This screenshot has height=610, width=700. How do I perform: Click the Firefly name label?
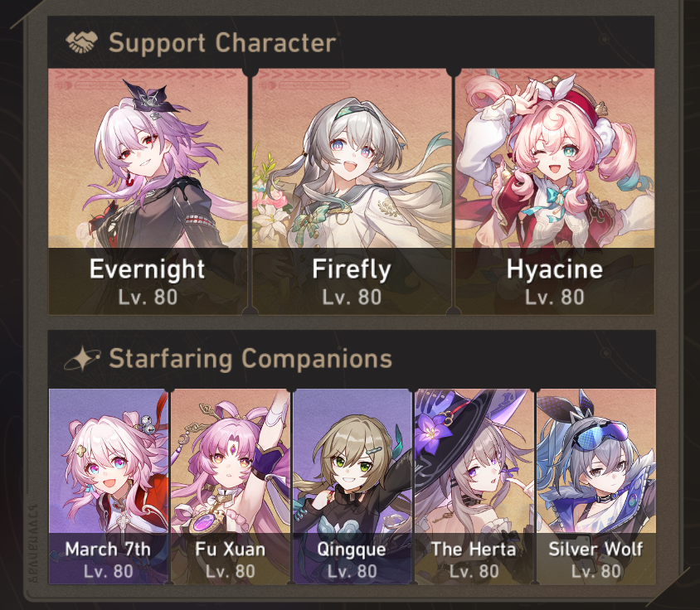click(352, 269)
